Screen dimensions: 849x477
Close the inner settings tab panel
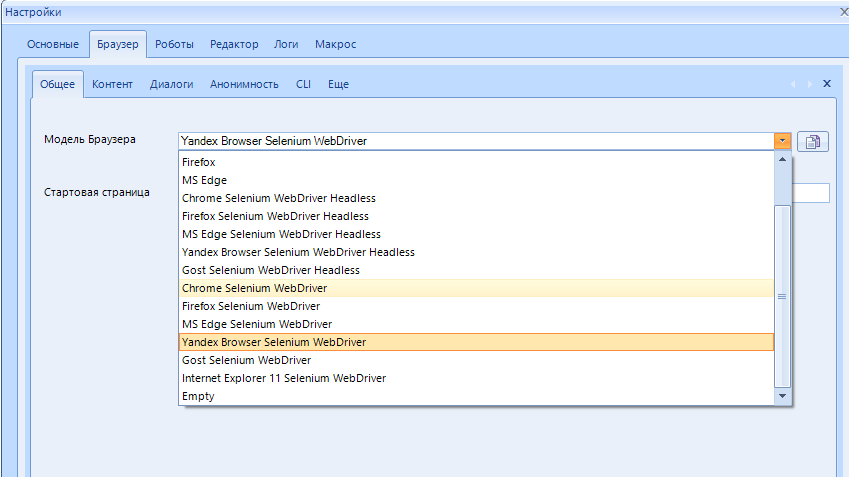(x=827, y=84)
